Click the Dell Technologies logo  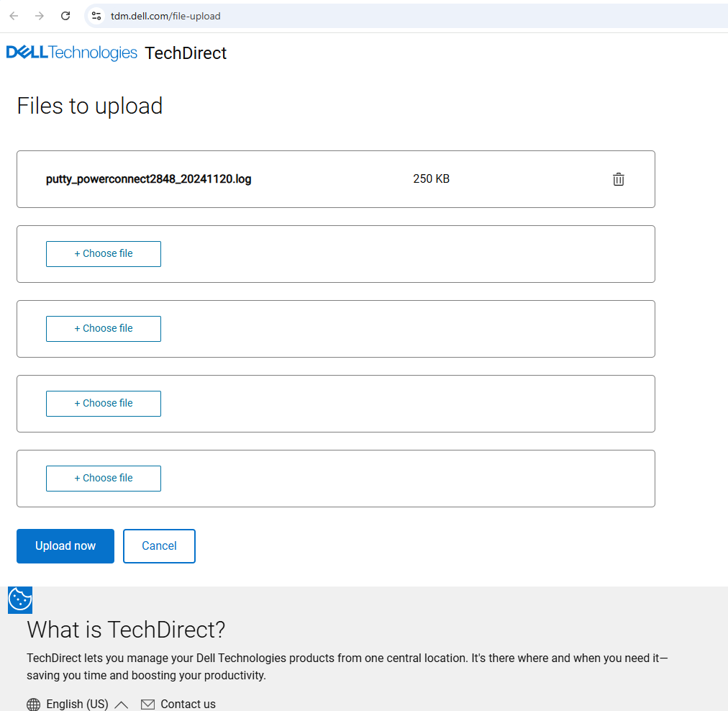click(71, 53)
